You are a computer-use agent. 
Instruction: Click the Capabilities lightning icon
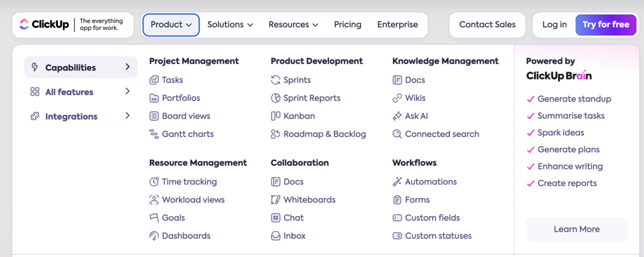tap(35, 67)
